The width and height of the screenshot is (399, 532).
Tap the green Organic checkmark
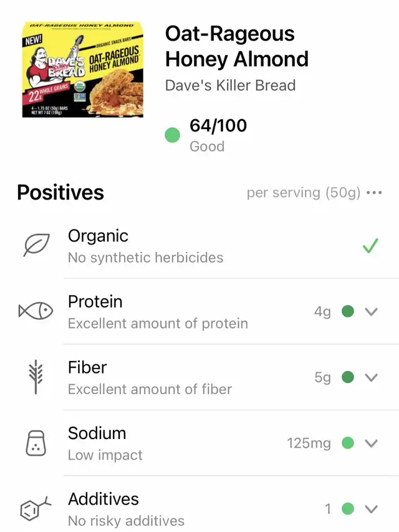(x=370, y=246)
